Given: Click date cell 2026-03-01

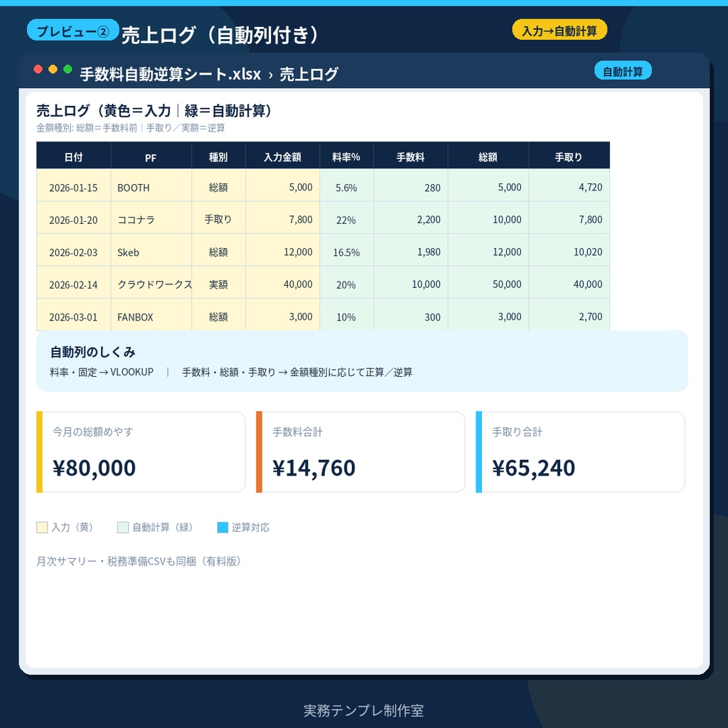Looking at the screenshot, I should tap(73, 315).
